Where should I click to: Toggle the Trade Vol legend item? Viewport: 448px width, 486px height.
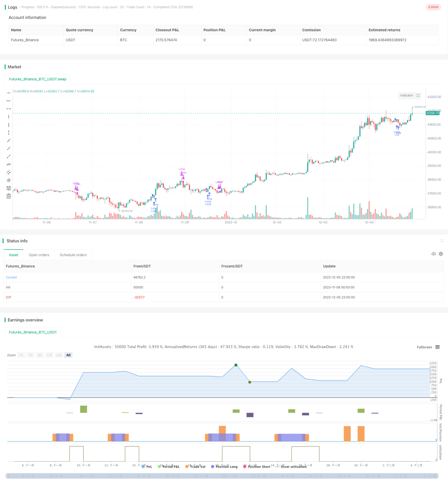195,467
